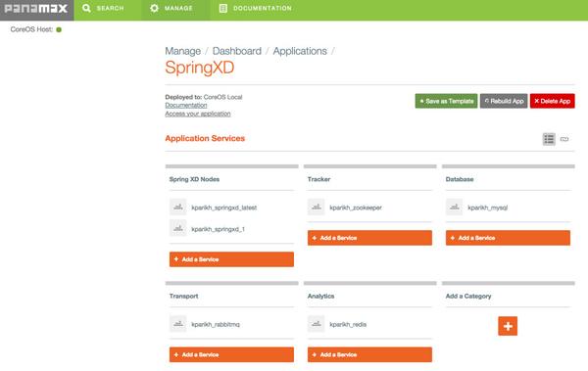588x371 pixels.
Task: Click the Application Services heading
Action: click(205, 138)
